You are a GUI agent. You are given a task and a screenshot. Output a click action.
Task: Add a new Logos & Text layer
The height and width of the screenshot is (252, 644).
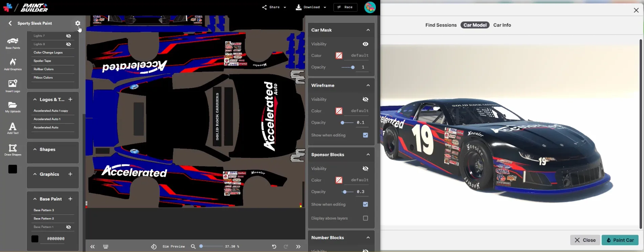tap(70, 99)
